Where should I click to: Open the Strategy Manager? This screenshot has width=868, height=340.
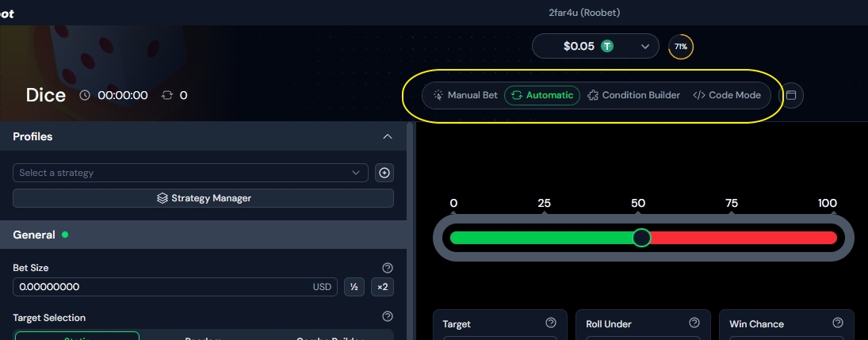[x=203, y=198]
